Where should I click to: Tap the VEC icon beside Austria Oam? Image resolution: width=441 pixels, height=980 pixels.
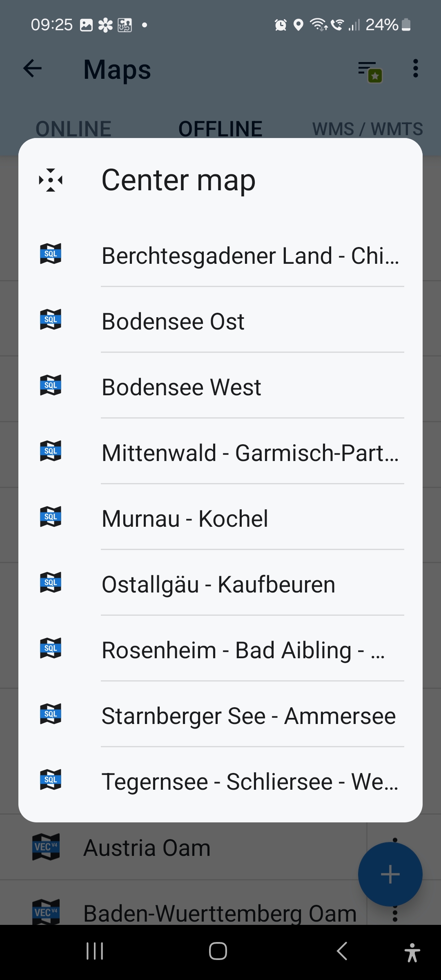tap(46, 847)
